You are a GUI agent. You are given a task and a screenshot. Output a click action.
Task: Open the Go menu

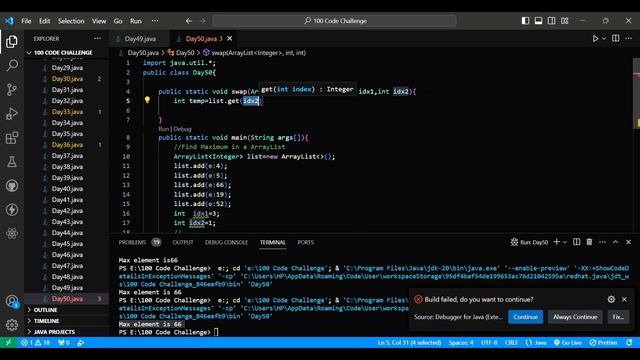coord(118,21)
